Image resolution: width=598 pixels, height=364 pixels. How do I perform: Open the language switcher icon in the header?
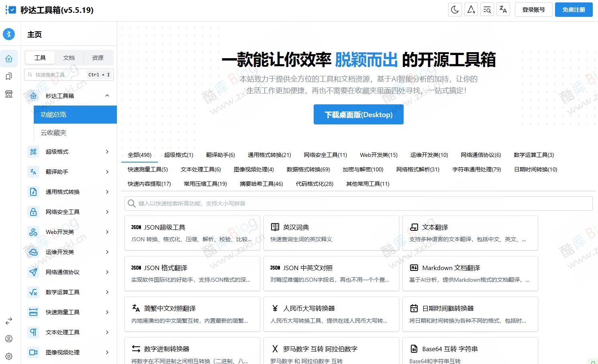[x=503, y=9]
